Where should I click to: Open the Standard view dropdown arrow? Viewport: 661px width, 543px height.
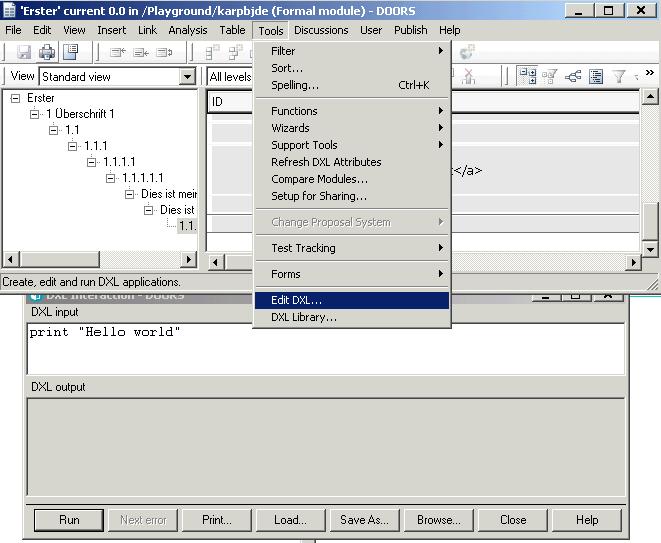point(187,77)
